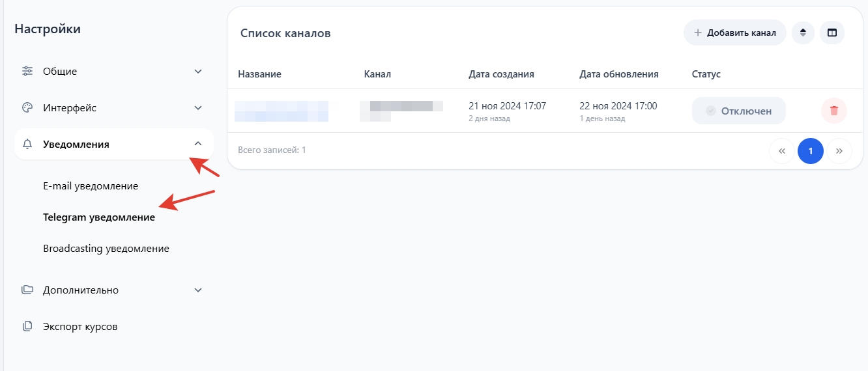The image size is (868, 371).
Task: Click the bell icon beside Уведомления
Action: tap(27, 144)
